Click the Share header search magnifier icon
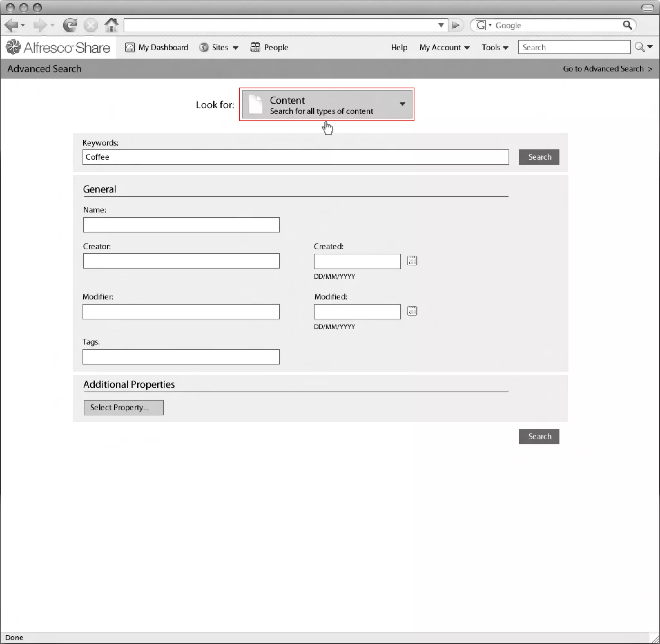 pyautogui.click(x=639, y=47)
